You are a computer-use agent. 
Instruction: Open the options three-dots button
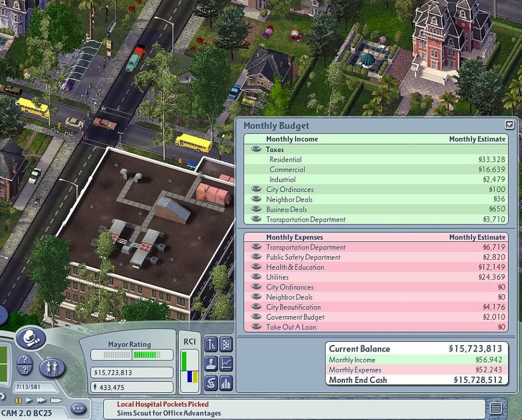[78, 408]
